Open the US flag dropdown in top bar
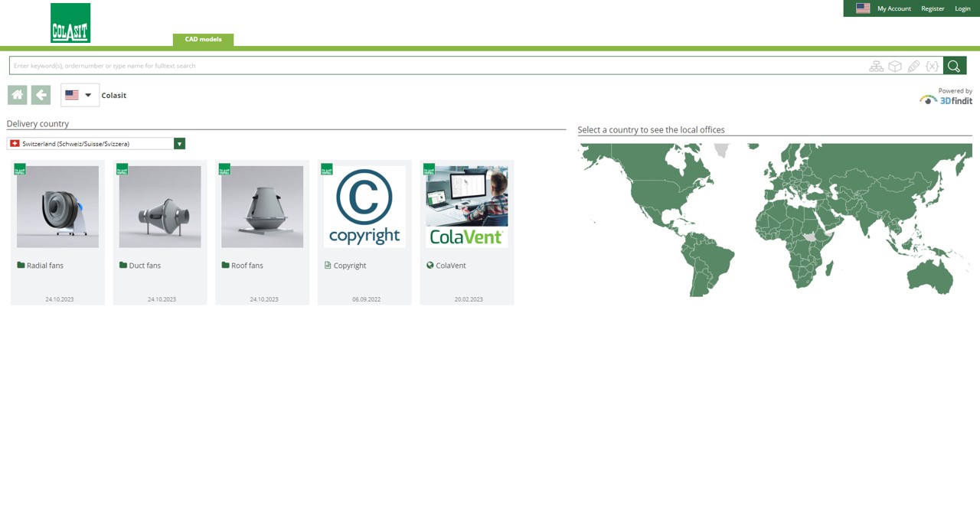The width and height of the screenshot is (980, 522). click(x=863, y=8)
